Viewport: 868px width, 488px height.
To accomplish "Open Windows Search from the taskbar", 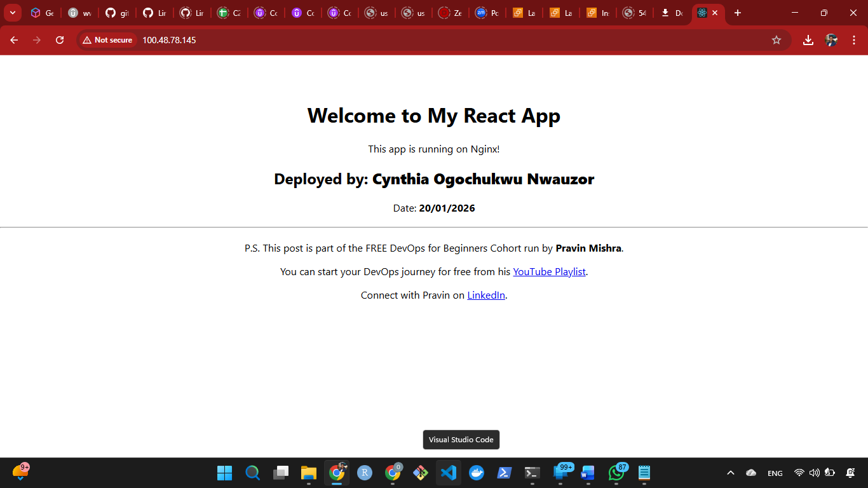I will click(x=253, y=473).
